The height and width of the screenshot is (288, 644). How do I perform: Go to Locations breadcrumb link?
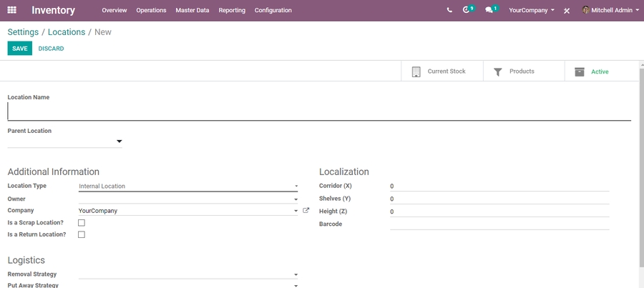[x=67, y=32]
